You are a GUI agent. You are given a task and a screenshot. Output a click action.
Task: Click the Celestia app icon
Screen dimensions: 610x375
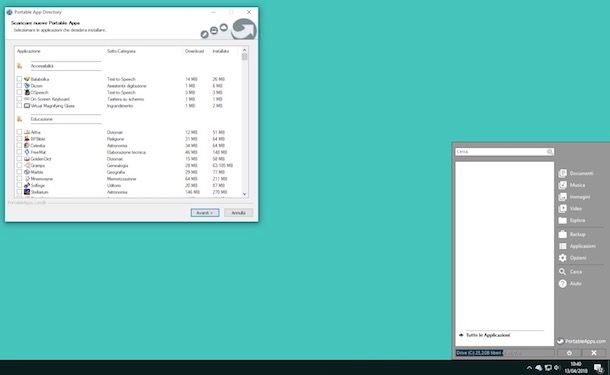pyautogui.click(x=27, y=145)
